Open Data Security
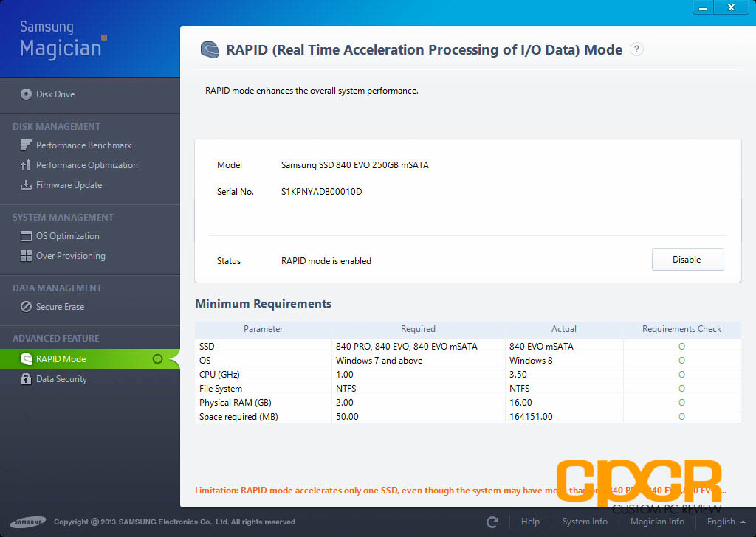The width and height of the screenshot is (756, 537). tap(61, 379)
